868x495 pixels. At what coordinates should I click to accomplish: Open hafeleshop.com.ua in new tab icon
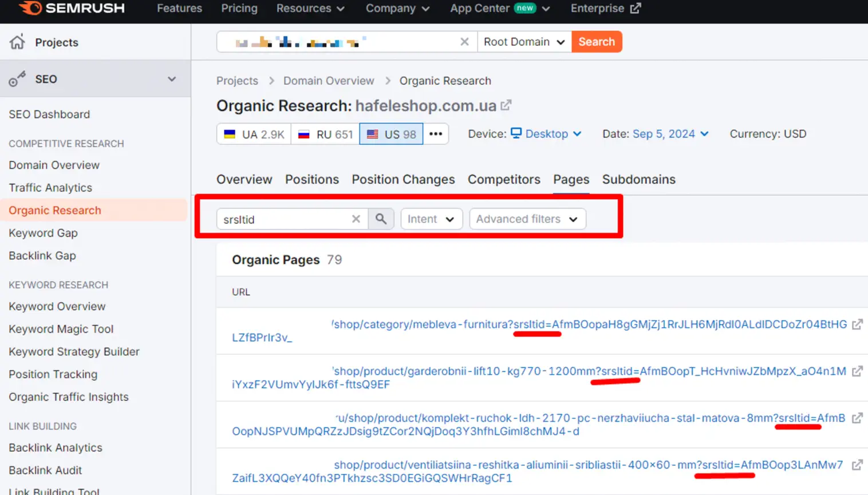click(x=506, y=105)
